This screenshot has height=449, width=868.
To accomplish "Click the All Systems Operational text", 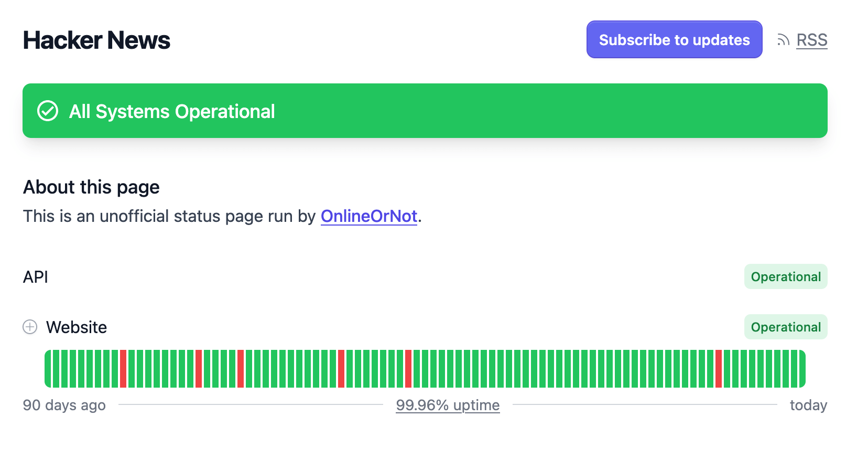I will [172, 111].
